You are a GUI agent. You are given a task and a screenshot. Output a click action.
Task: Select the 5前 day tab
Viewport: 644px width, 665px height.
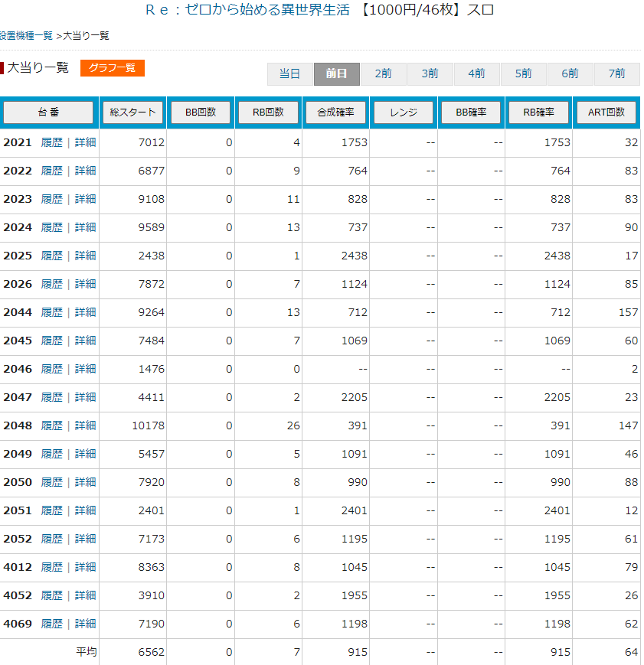(x=523, y=74)
